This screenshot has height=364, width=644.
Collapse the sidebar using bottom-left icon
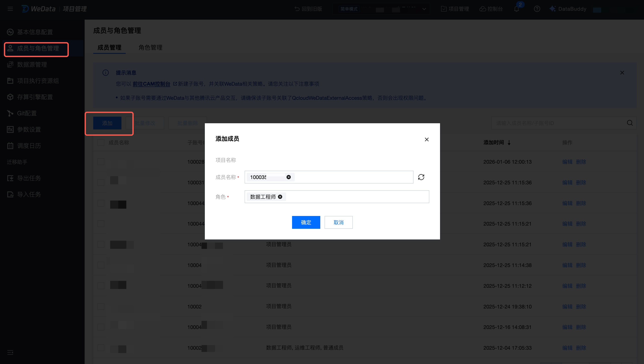[10, 352]
